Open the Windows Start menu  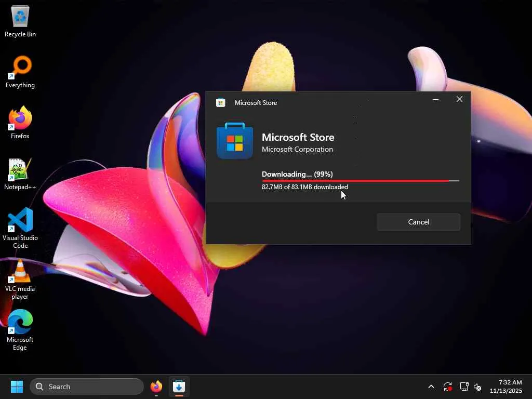[17, 387]
